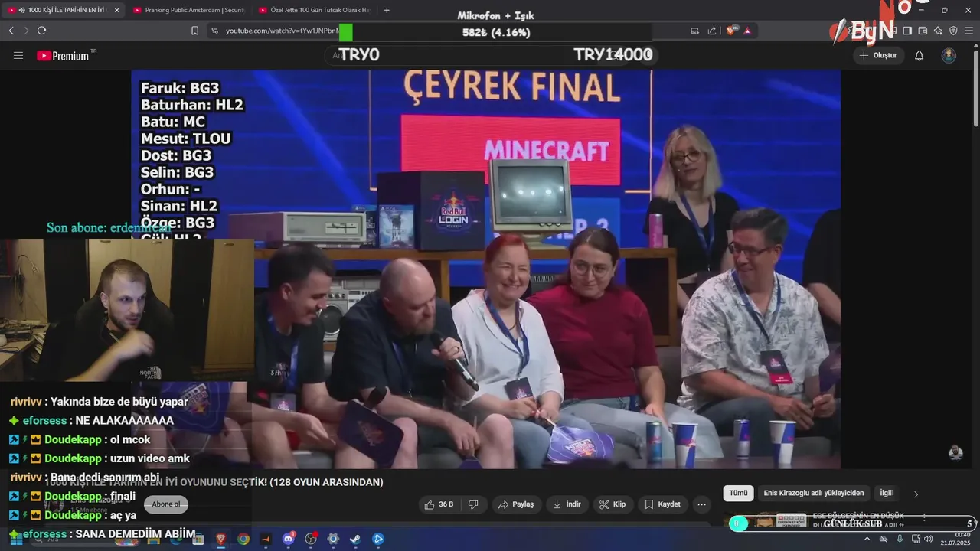Open the YouTube account avatar menu

[949, 55]
